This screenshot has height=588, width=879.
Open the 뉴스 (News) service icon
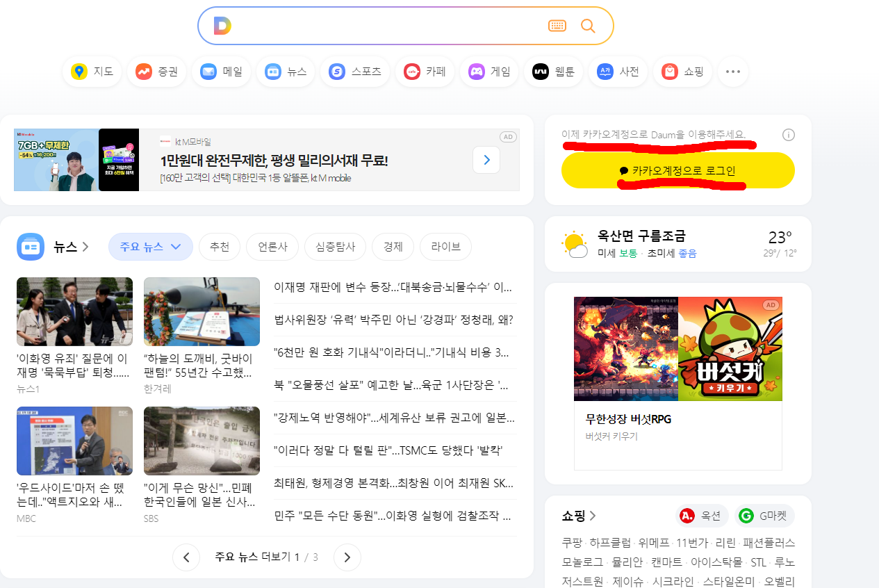[x=285, y=71]
